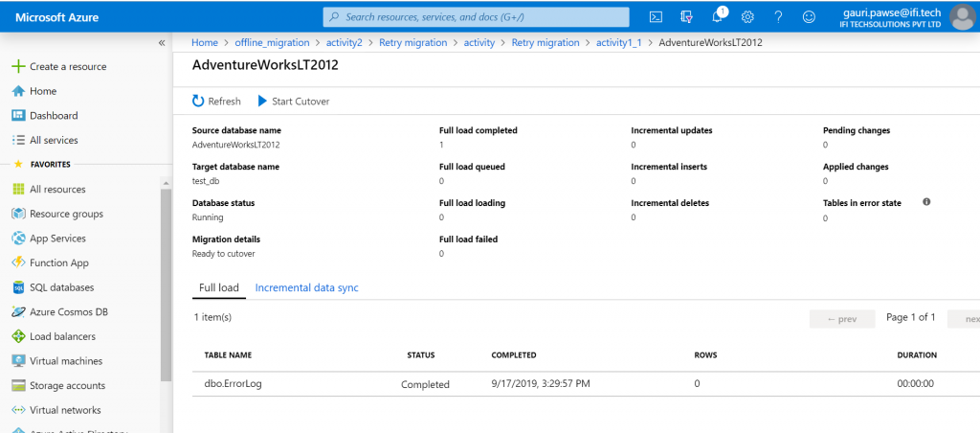This screenshot has width=980, height=433.
Task: Click the Completed status cell
Action: [425, 384]
